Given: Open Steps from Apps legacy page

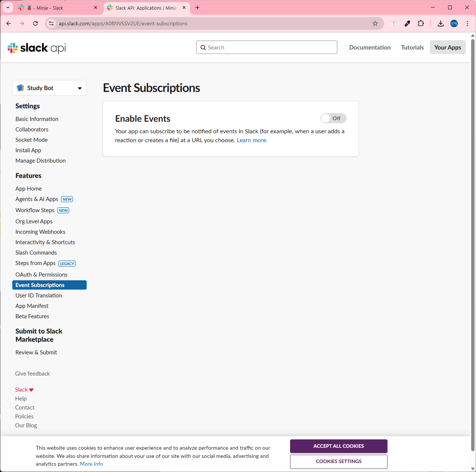Looking at the screenshot, I should pos(35,263).
